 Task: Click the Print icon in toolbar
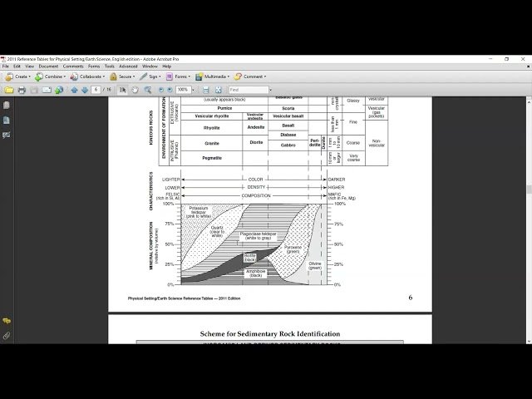coord(22,90)
